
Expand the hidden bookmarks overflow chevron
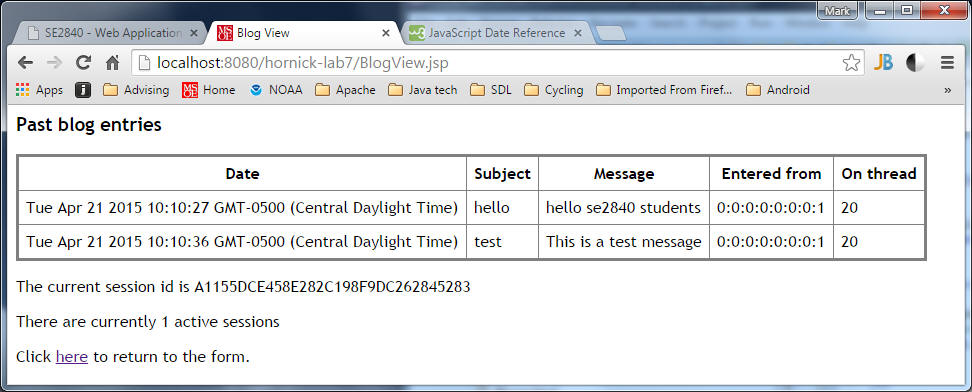947,91
